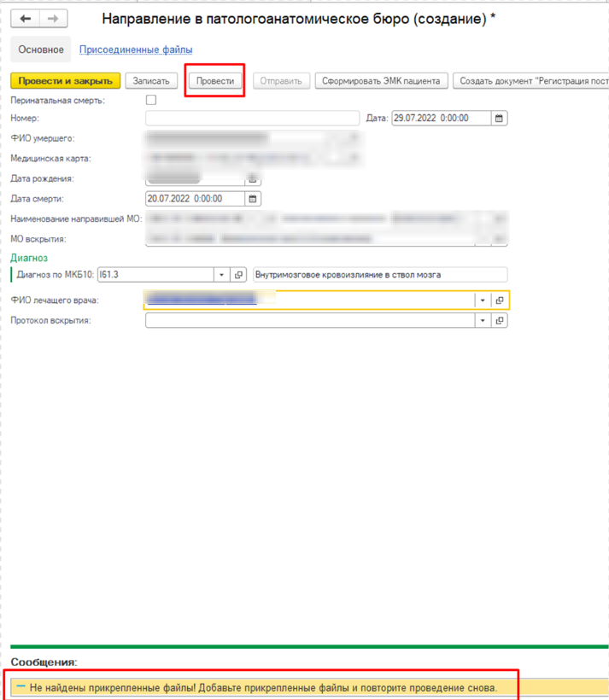Open the Присоединенные файлы tab

(x=136, y=50)
